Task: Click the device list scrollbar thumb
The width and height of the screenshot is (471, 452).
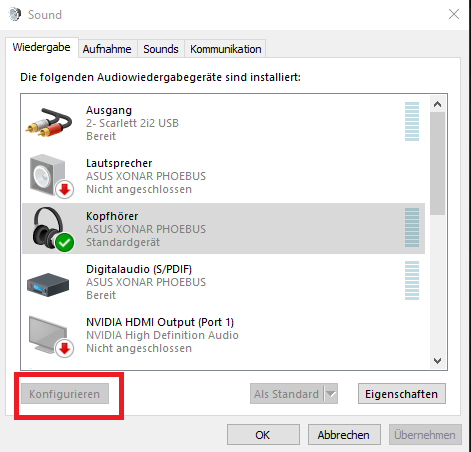Action: coord(437,163)
